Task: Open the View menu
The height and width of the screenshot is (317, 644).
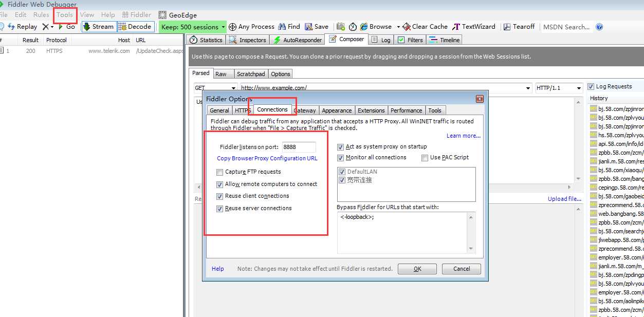Action: pos(87,15)
